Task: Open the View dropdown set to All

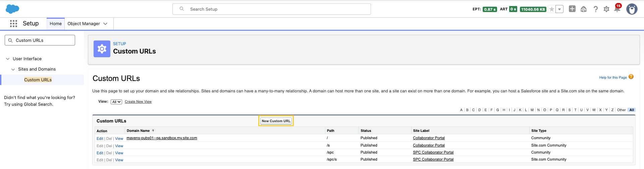Action: click(x=116, y=102)
